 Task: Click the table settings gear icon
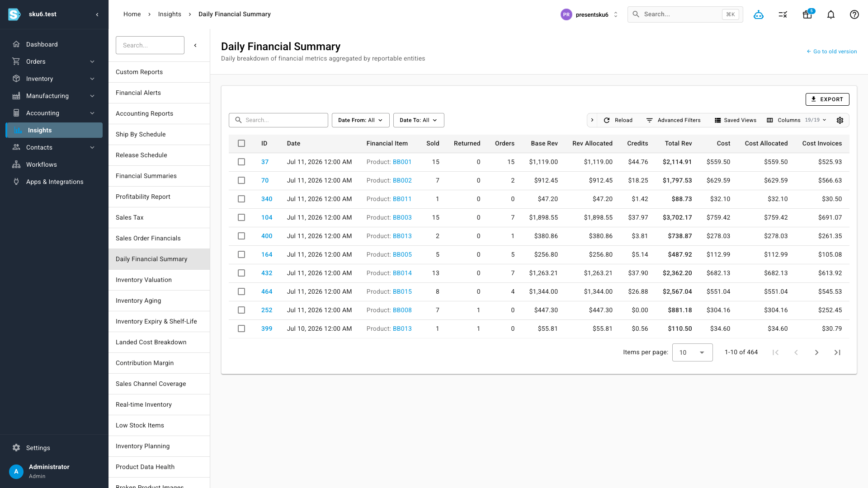840,120
